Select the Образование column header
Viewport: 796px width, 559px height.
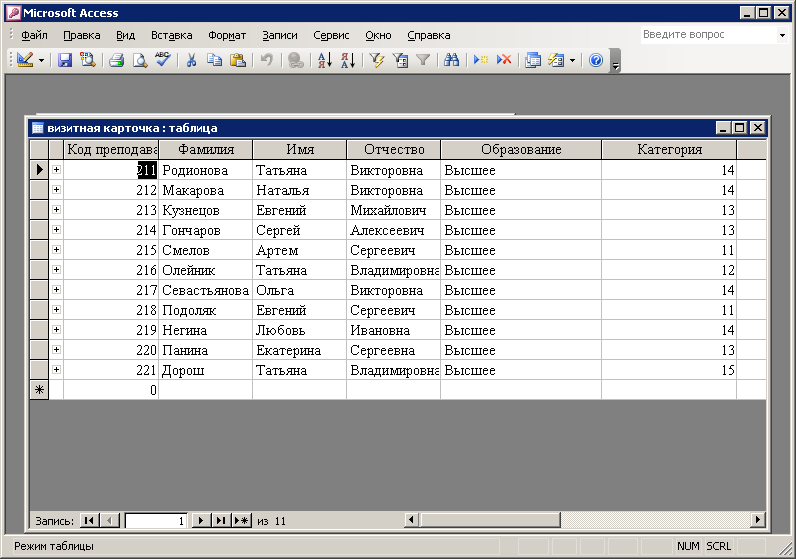pyautogui.click(x=521, y=149)
